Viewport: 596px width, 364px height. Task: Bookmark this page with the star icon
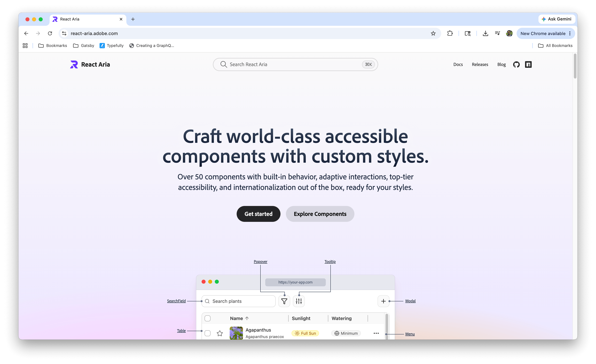pyautogui.click(x=433, y=33)
